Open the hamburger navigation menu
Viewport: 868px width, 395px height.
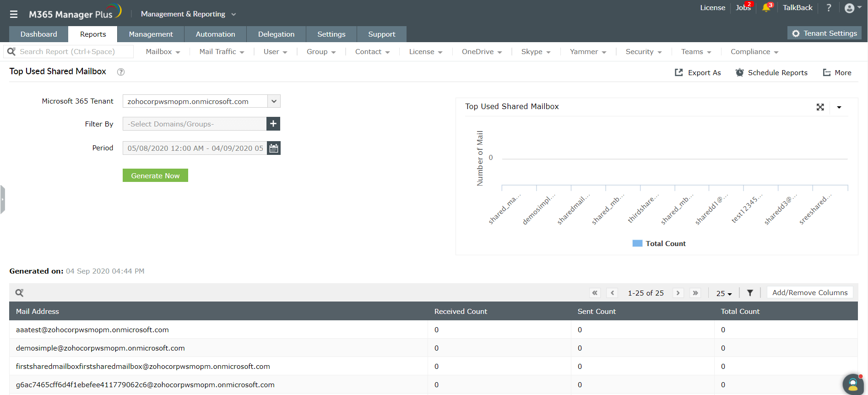point(14,14)
